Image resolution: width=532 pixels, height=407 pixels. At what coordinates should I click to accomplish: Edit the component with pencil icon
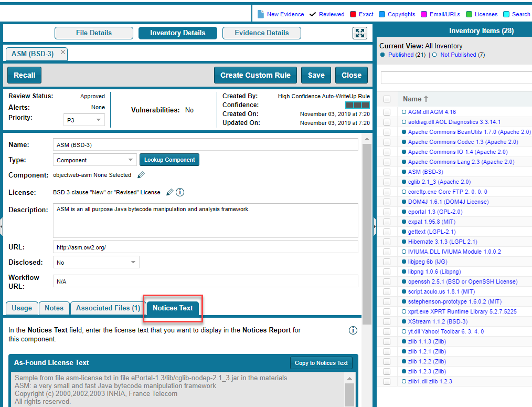click(x=141, y=175)
